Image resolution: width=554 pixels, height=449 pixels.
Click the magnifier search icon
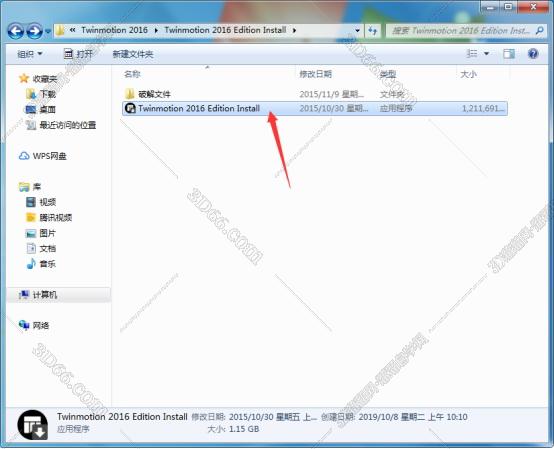coord(539,31)
